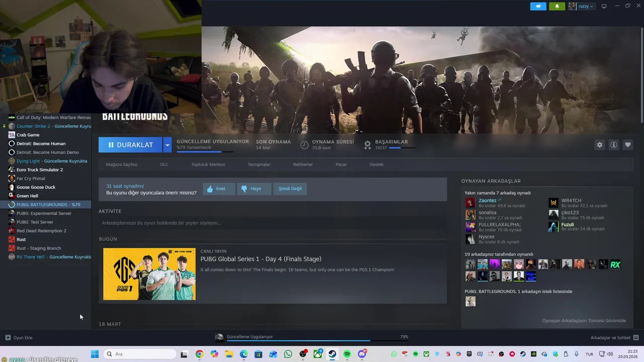Select Crab Game in library
The width and height of the screenshot is (644, 362).
click(x=28, y=135)
